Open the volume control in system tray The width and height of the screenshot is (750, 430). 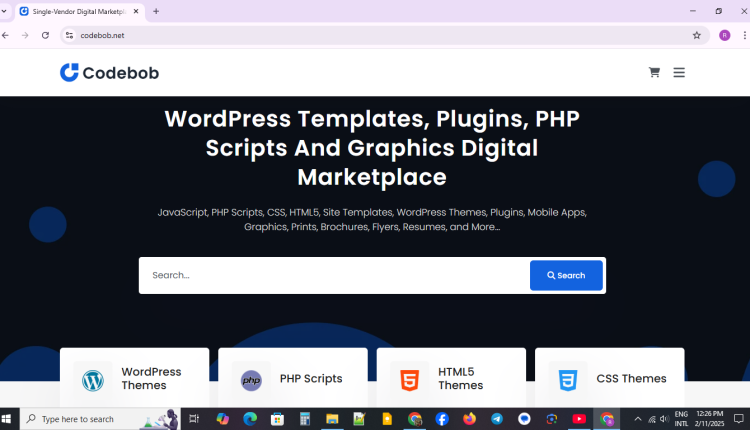point(664,419)
